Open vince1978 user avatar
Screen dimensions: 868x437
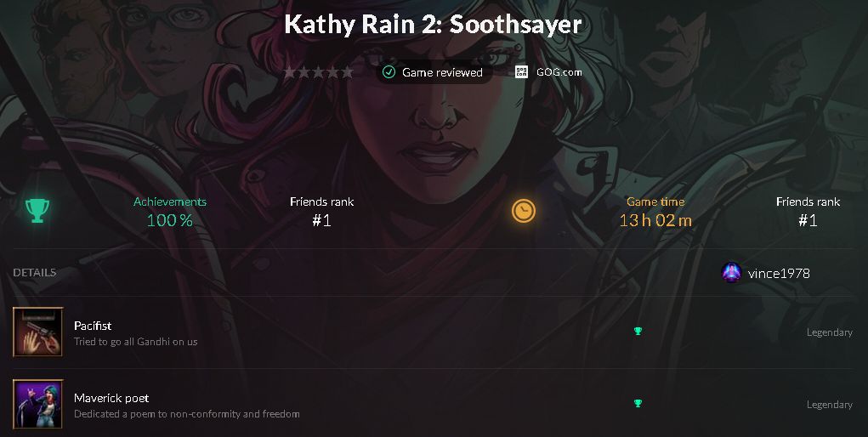coord(731,273)
